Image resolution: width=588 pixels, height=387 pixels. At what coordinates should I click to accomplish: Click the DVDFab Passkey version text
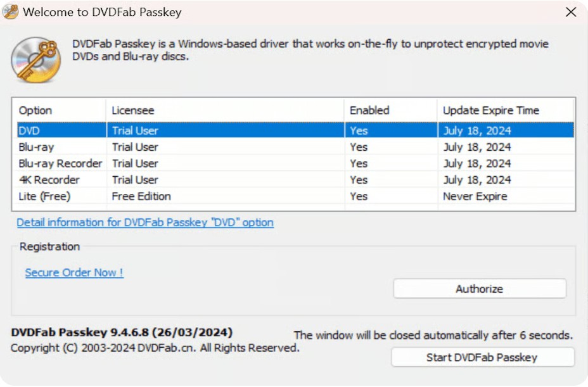coord(122,332)
